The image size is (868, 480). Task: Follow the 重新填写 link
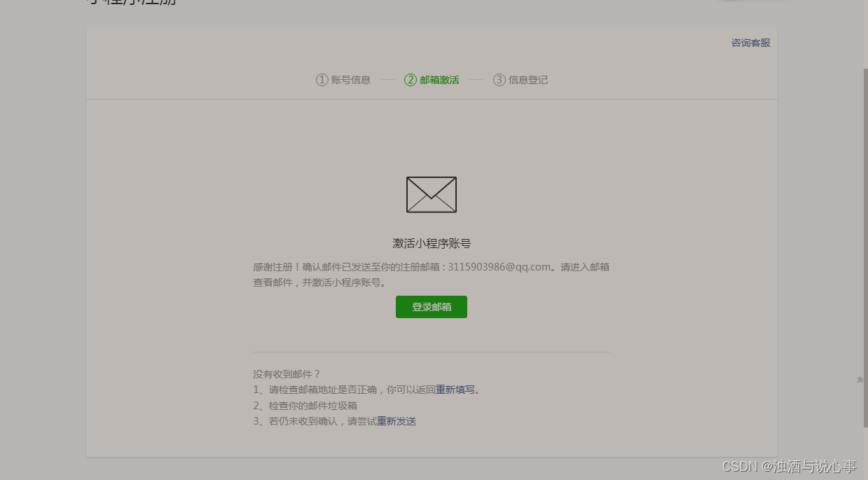[x=455, y=390]
